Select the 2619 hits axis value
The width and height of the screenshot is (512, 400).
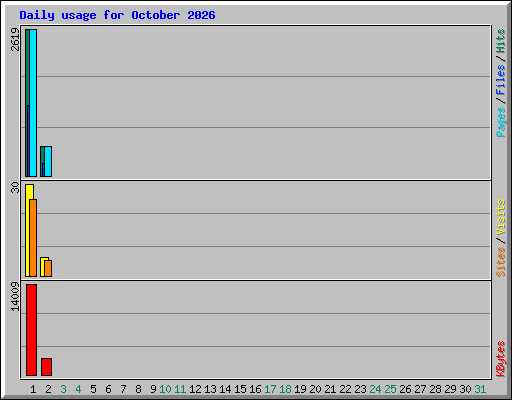(x=15, y=39)
